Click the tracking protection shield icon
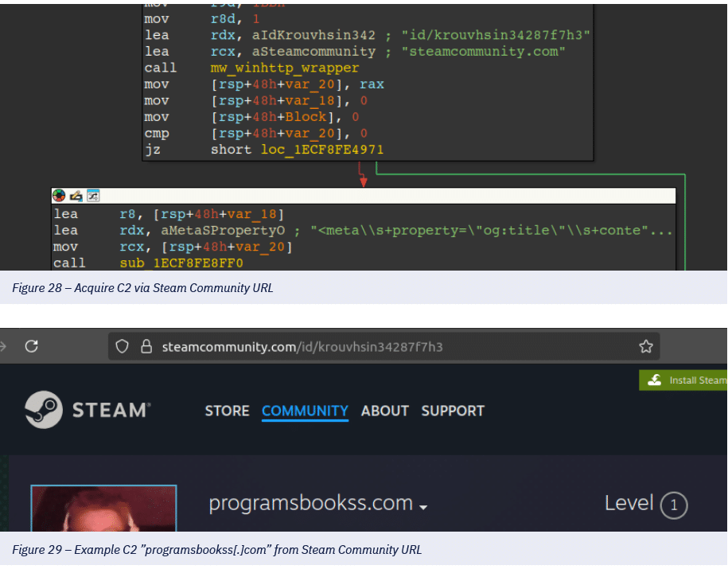The image size is (728, 573). coord(123,347)
